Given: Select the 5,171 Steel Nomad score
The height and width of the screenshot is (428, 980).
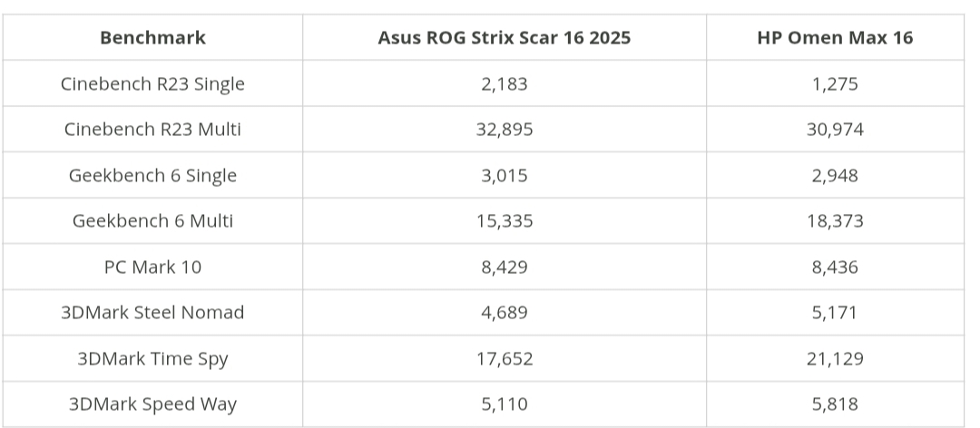Looking at the screenshot, I should click(835, 313).
